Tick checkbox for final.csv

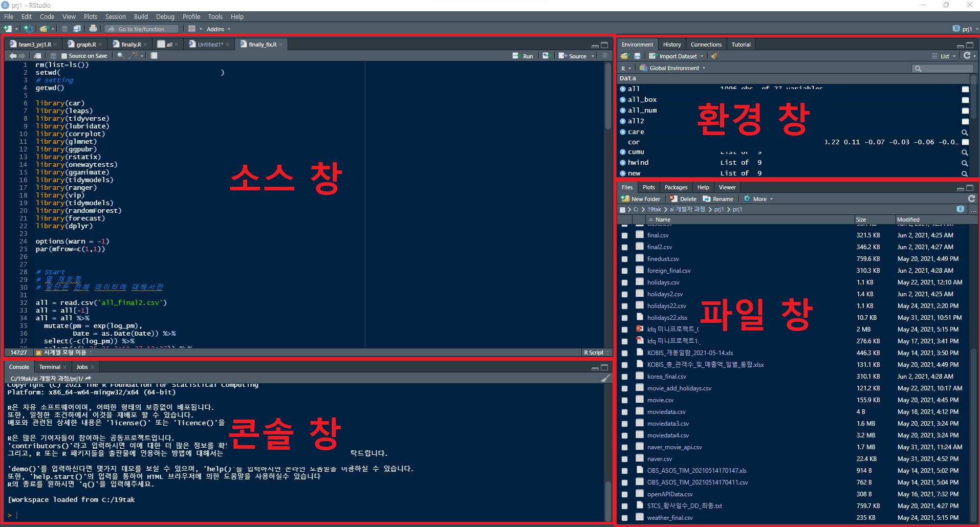point(624,235)
